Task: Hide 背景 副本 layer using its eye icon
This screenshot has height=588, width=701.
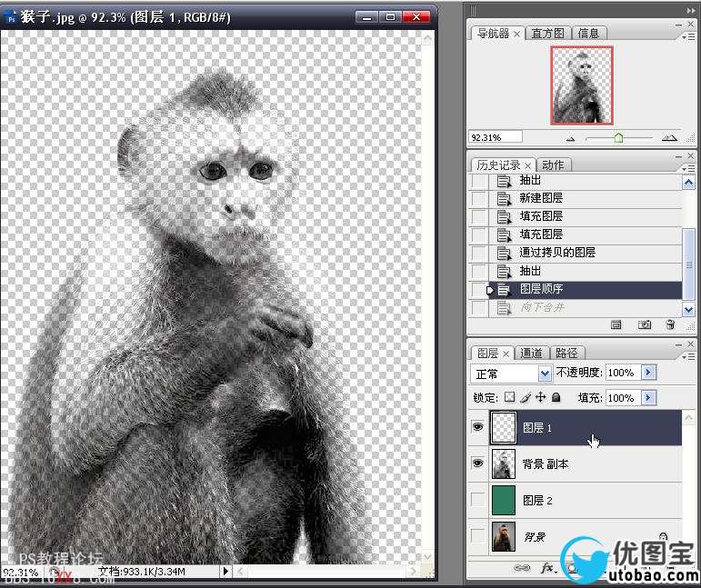Action: 478,463
